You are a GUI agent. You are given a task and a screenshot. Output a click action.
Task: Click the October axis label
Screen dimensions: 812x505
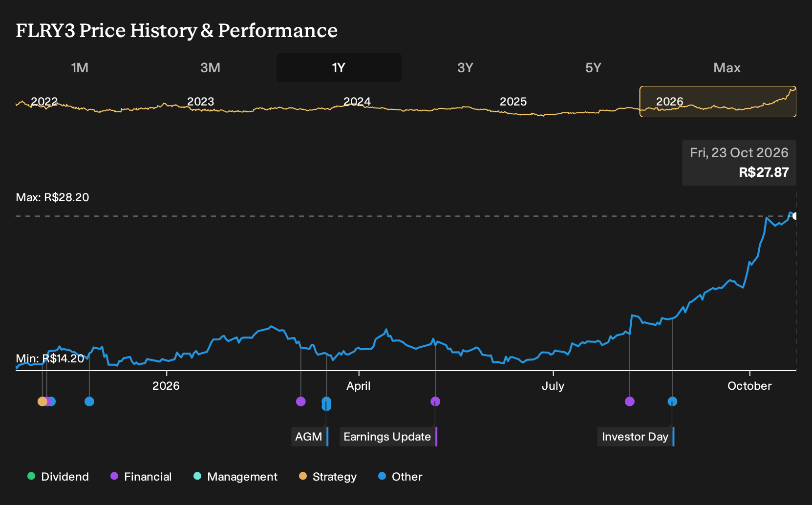(749, 386)
